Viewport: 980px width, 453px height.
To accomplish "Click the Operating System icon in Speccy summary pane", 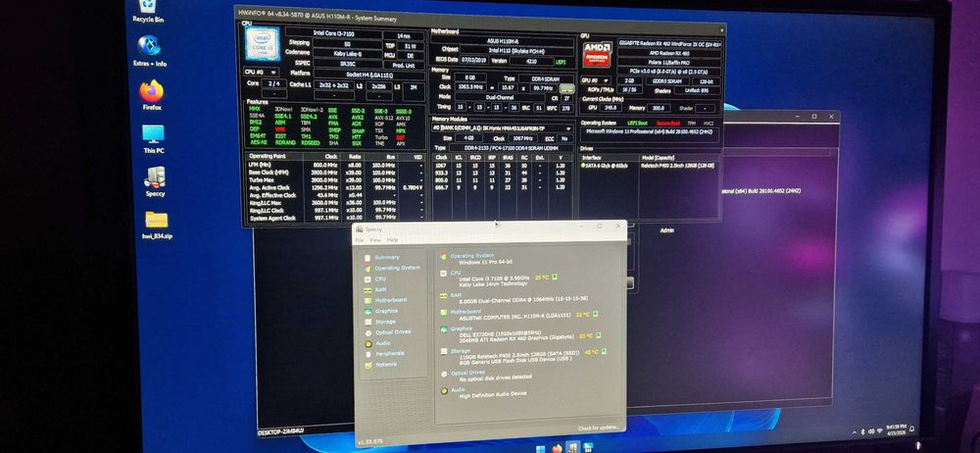I will tap(443, 257).
